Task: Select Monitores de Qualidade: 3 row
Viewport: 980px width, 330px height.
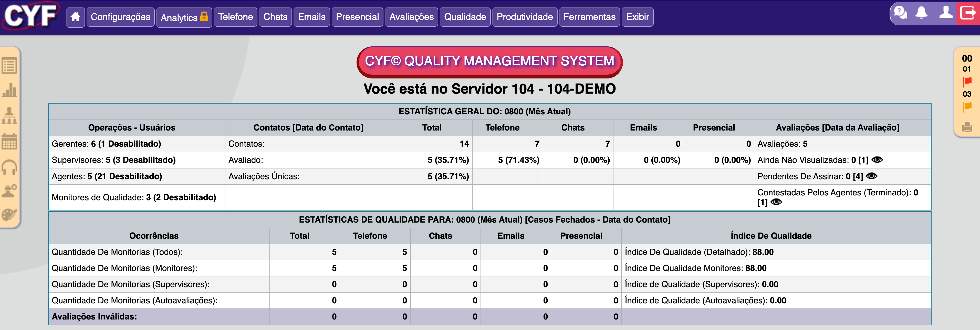Action: (137, 197)
